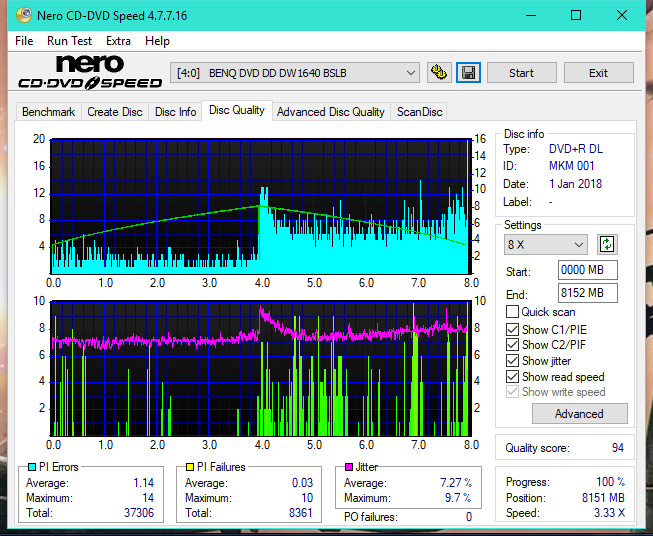Uncheck Show jitter option

[512, 361]
